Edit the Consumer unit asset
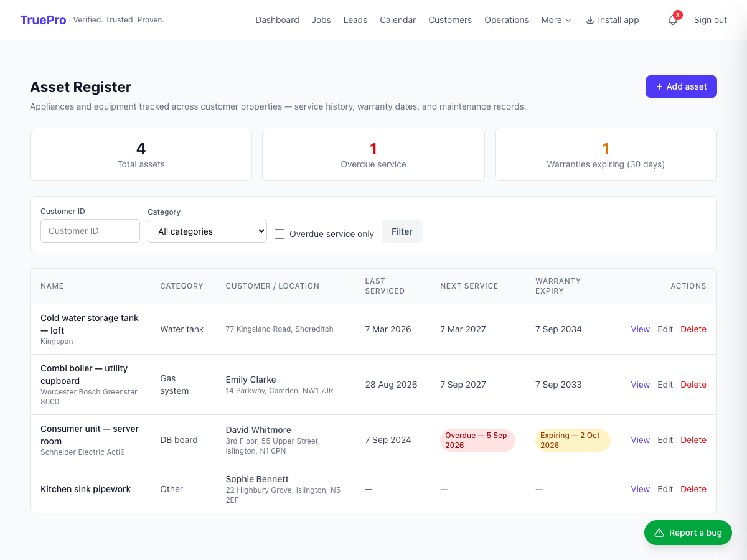This screenshot has height=560, width=747. 665,440
